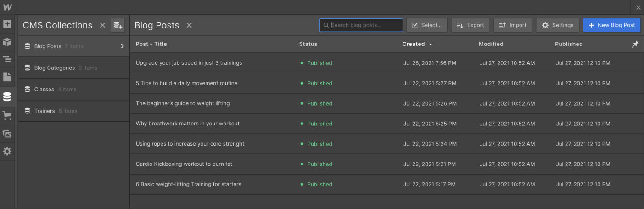Open the Assets images panel

point(7,134)
